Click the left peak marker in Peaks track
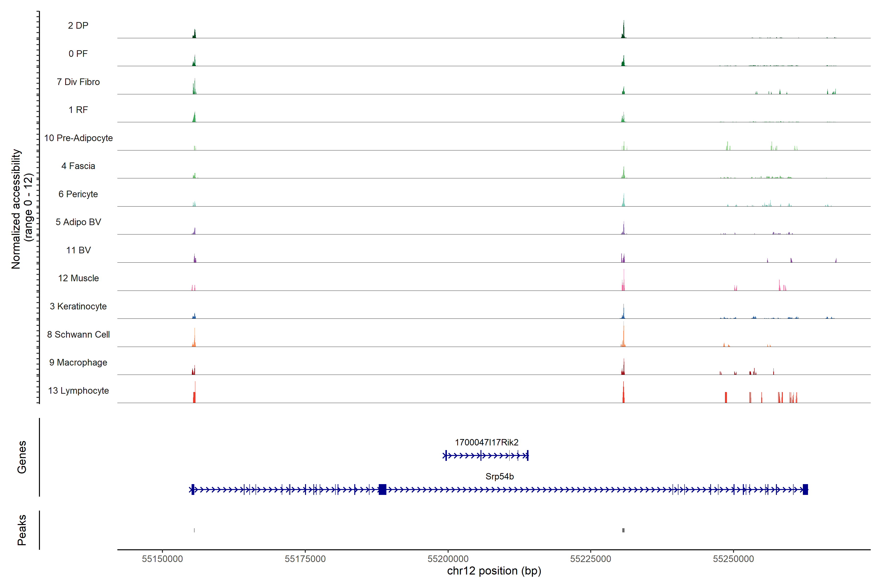 tap(194, 530)
